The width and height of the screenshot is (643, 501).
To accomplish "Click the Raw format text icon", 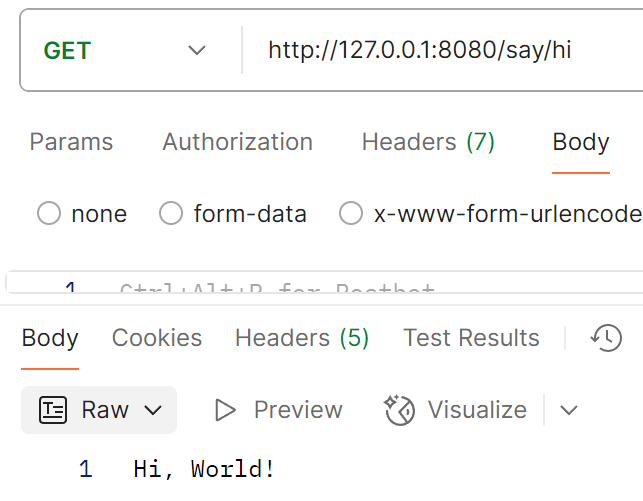I will 53,410.
